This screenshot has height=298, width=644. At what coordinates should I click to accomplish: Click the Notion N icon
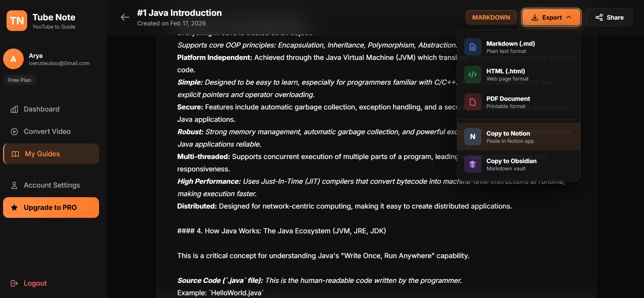(x=473, y=137)
